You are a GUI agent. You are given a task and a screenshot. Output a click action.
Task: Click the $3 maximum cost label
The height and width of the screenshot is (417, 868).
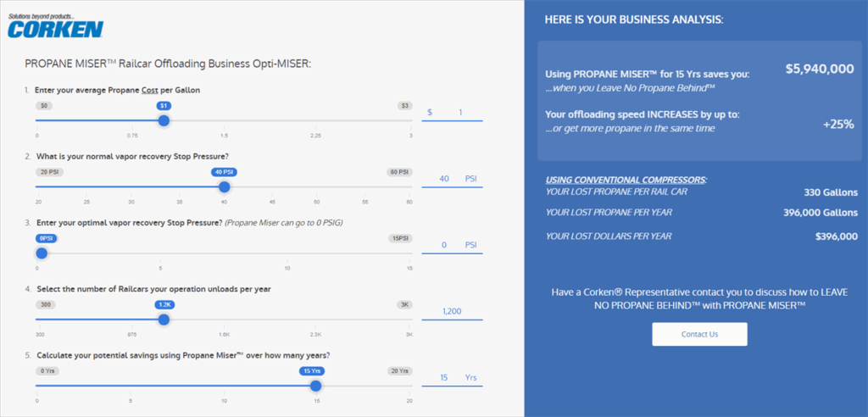click(x=404, y=106)
